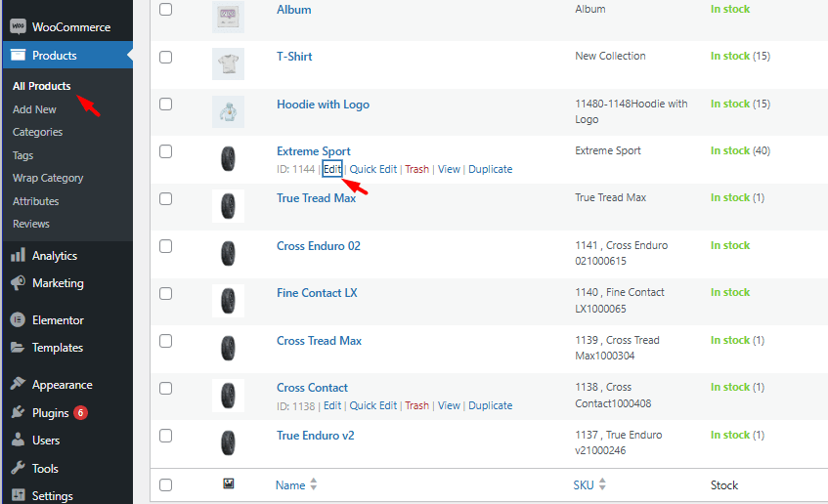828x504 pixels.
Task: Sort products by SKU column arrows
Action: 602,484
